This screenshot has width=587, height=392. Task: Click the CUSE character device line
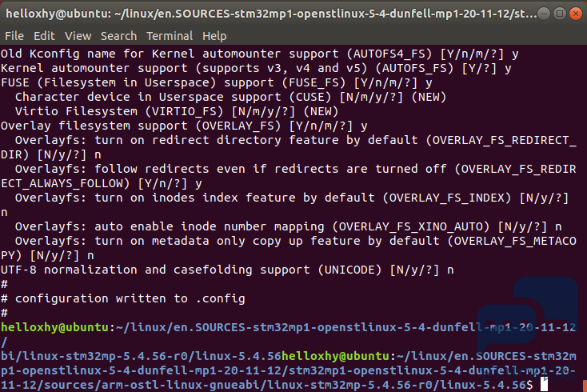[230, 97]
